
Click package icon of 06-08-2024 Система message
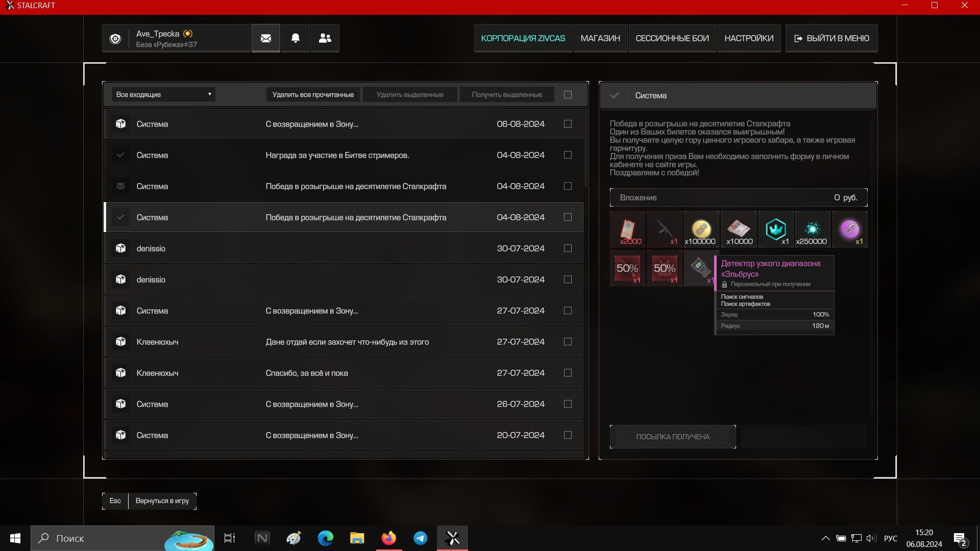pyautogui.click(x=120, y=124)
